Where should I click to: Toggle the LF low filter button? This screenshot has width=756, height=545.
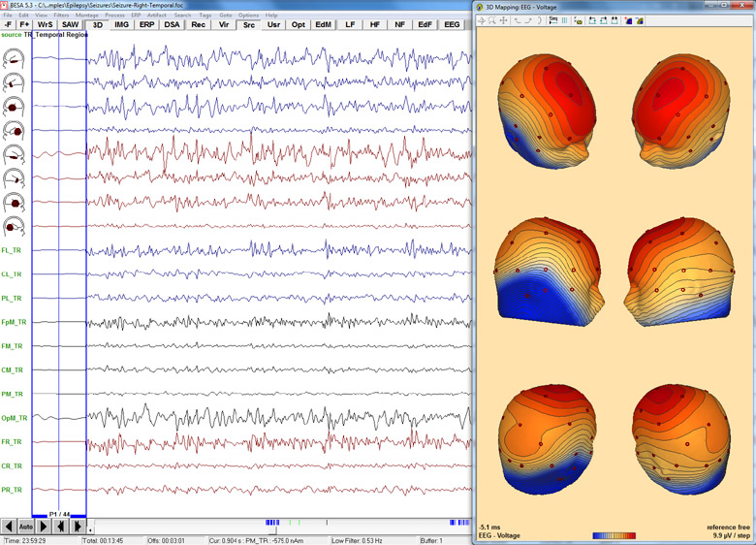349,24
